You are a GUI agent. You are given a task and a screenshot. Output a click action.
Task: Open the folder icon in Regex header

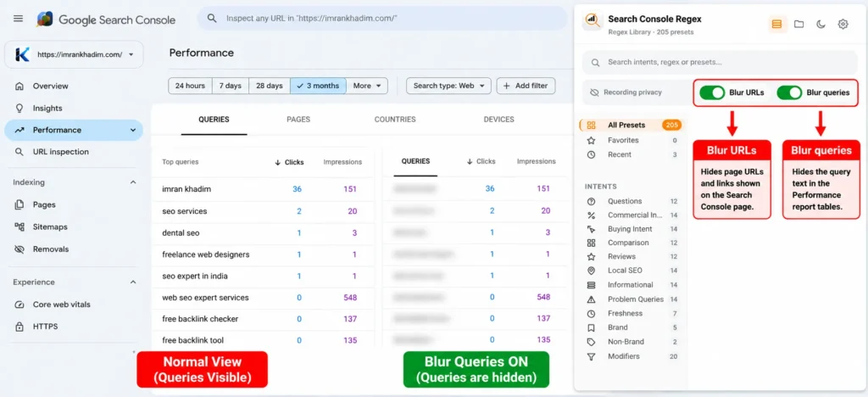point(798,24)
